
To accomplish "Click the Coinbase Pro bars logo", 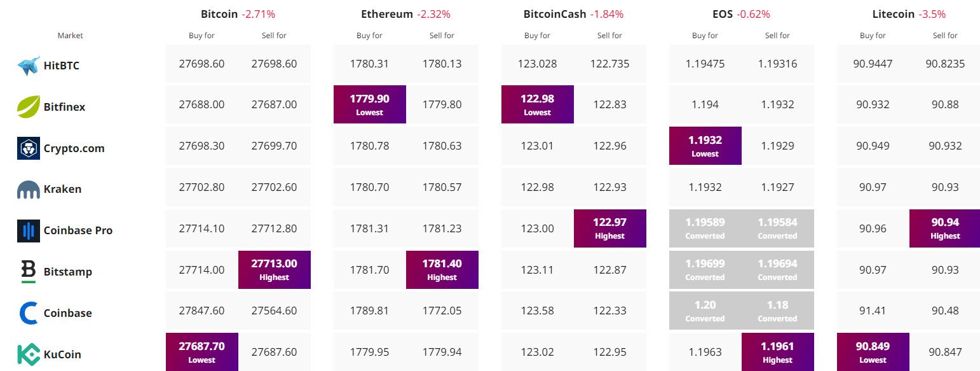I will (29, 230).
